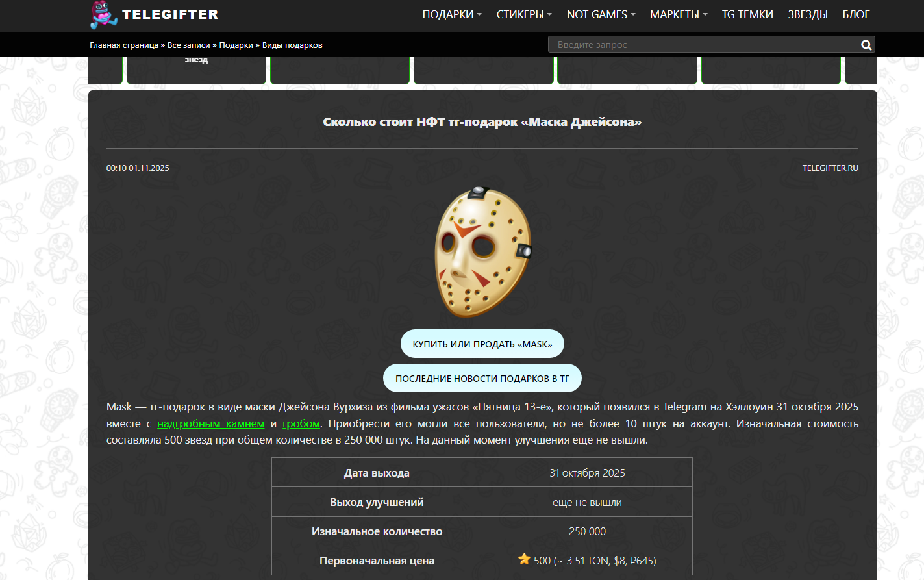Open the ЗВЕЗДЫ menu item
This screenshot has height=580, width=924.
808,14
